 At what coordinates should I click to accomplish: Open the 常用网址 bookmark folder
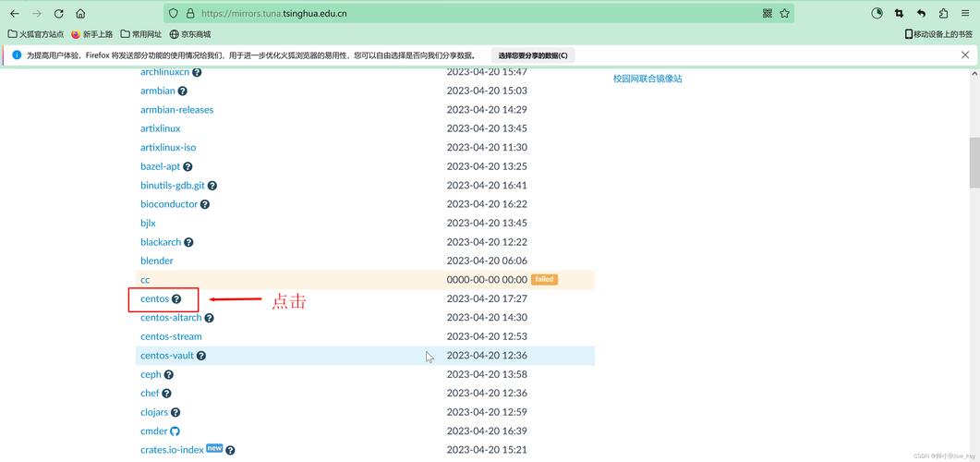[141, 34]
